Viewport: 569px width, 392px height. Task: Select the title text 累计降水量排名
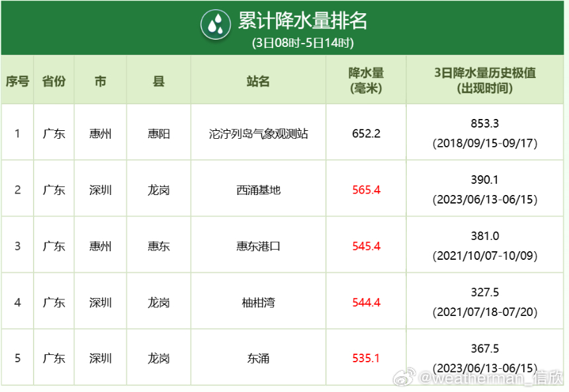click(x=302, y=20)
